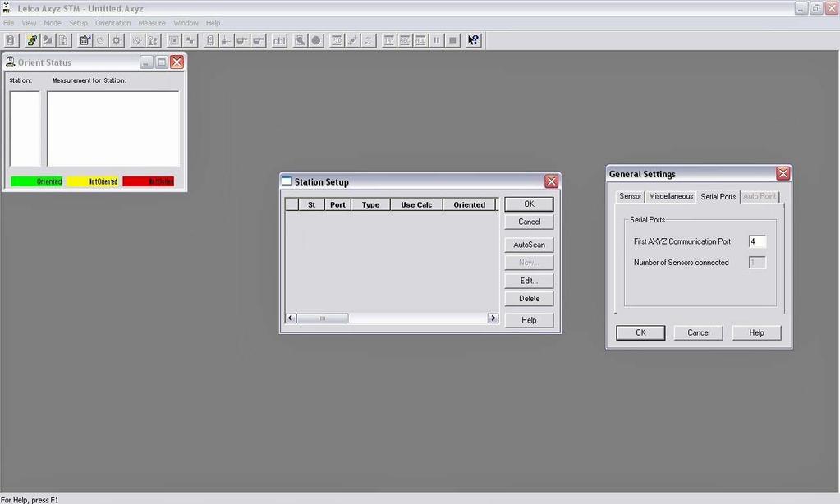Open the File menu
840x504 pixels.
pyautogui.click(x=8, y=23)
